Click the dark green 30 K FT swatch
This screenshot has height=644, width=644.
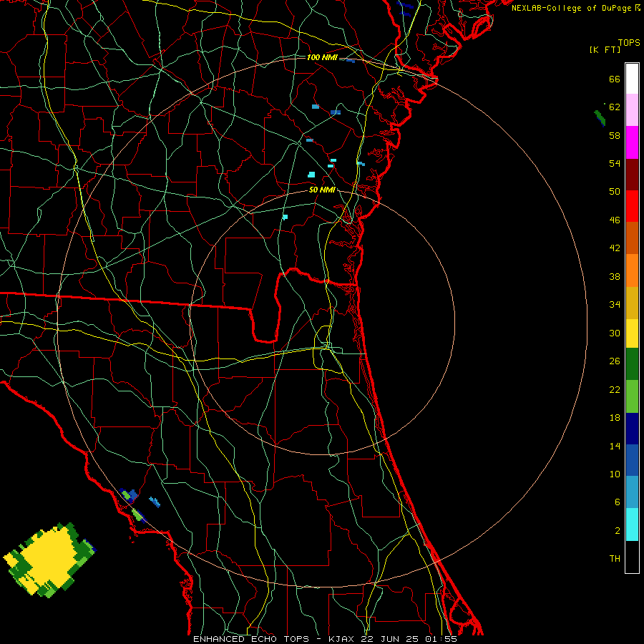click(x=632, y=364)
